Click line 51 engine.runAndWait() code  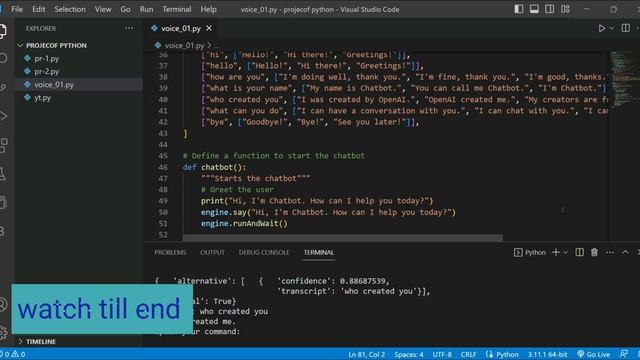[x=244, y=223]
